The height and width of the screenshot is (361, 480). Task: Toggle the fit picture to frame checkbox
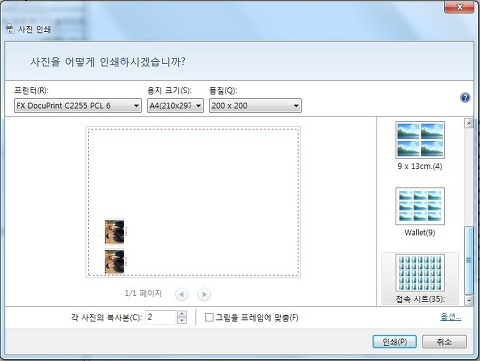(x=209, y=317)
